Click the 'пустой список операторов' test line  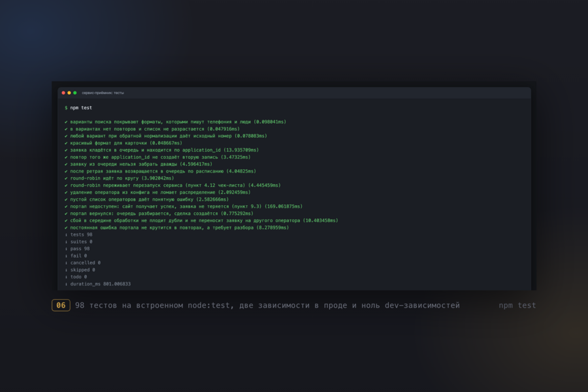coord(146,199)
